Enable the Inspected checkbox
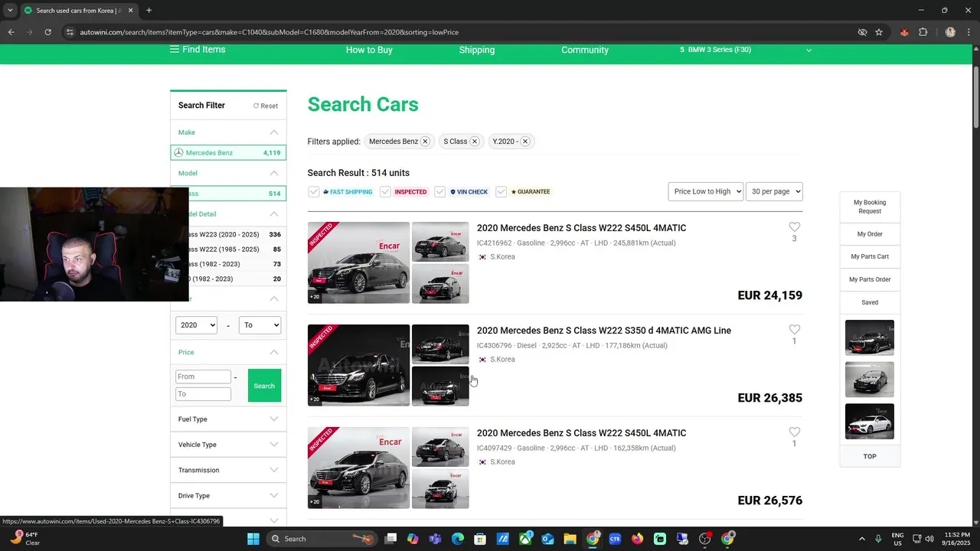980x551 pixels. click(x=385, y=191)
